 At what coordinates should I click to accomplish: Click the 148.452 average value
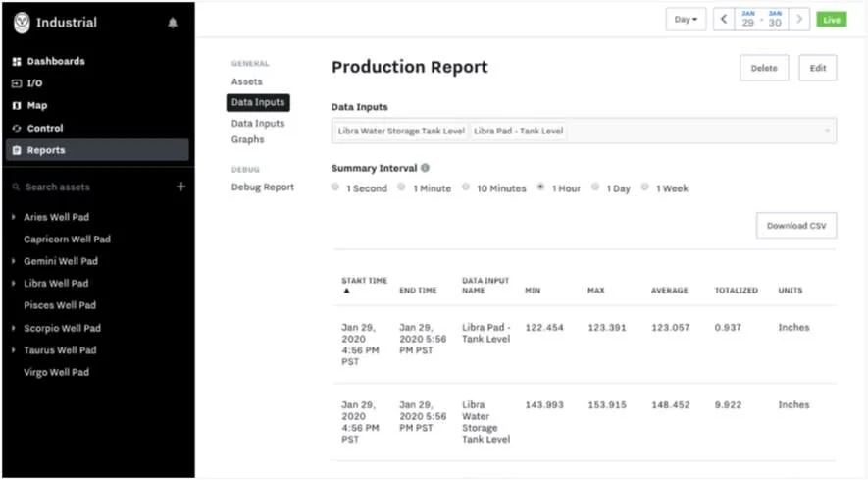(x=671, y=405)
